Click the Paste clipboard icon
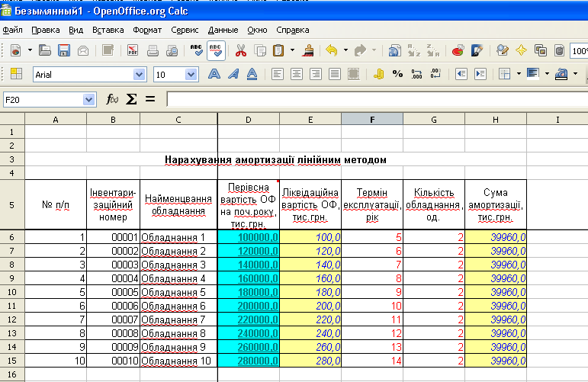 click(x=278, y=50)
